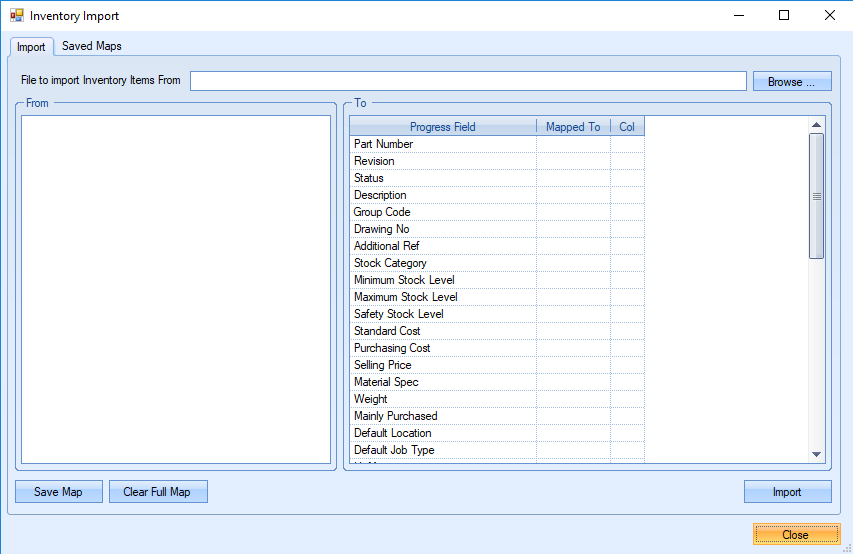Click the Mapped To column header

[x=573, y=127]
